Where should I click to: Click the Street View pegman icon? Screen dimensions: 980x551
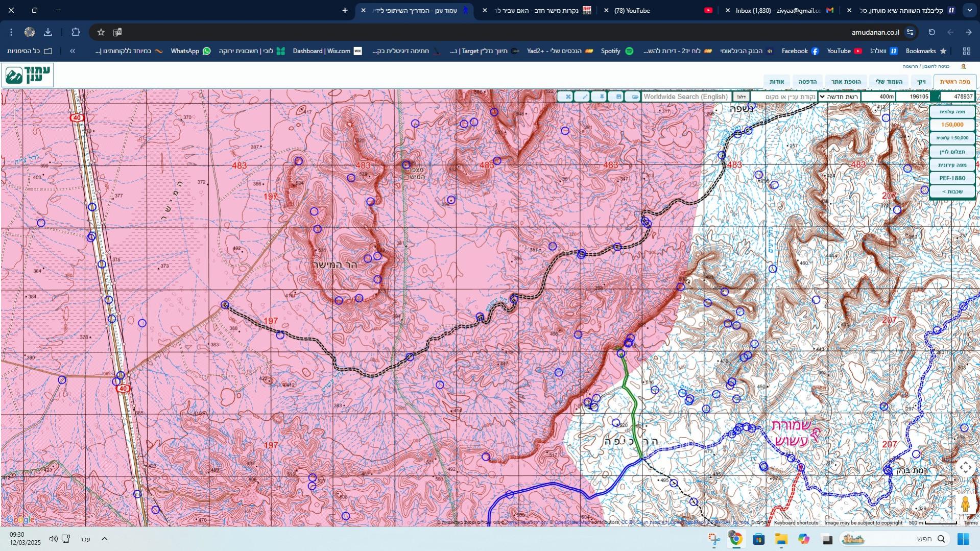tap(965, 505)
